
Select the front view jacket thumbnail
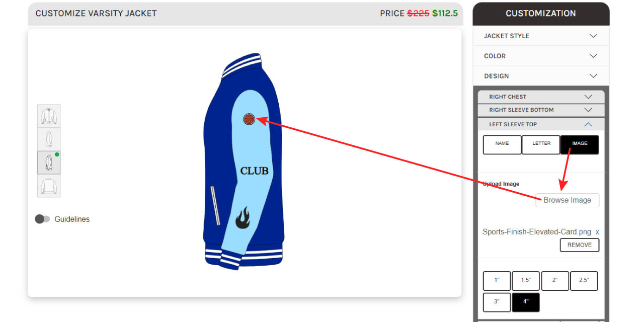coord(49,116)
